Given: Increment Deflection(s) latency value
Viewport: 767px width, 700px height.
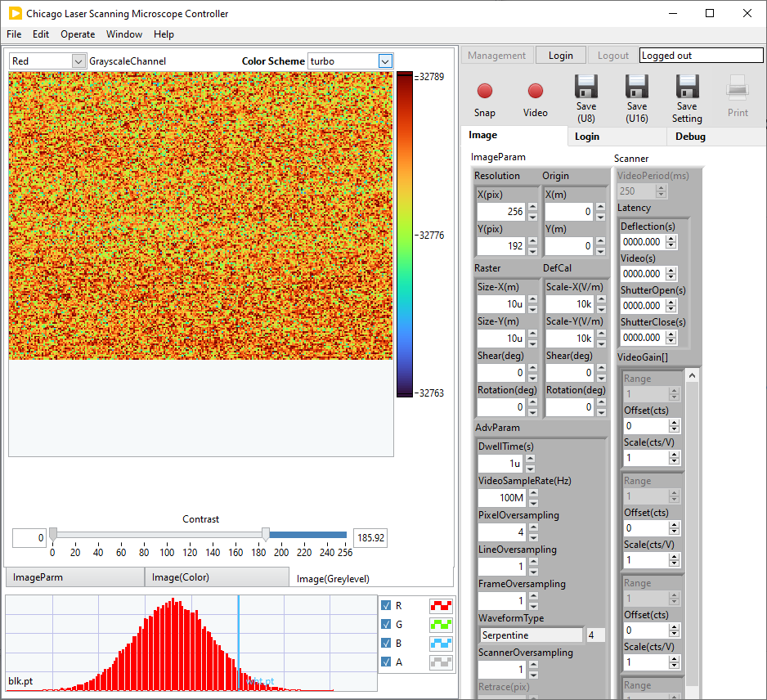Looking at the screenshot, I should pyautogui.click(x=671, y=239).
